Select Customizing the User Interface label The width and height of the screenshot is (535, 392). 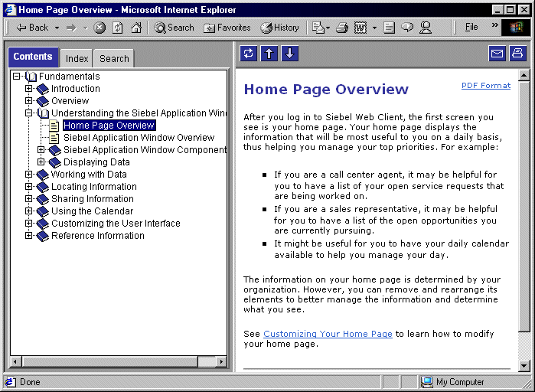click(116, 223)
